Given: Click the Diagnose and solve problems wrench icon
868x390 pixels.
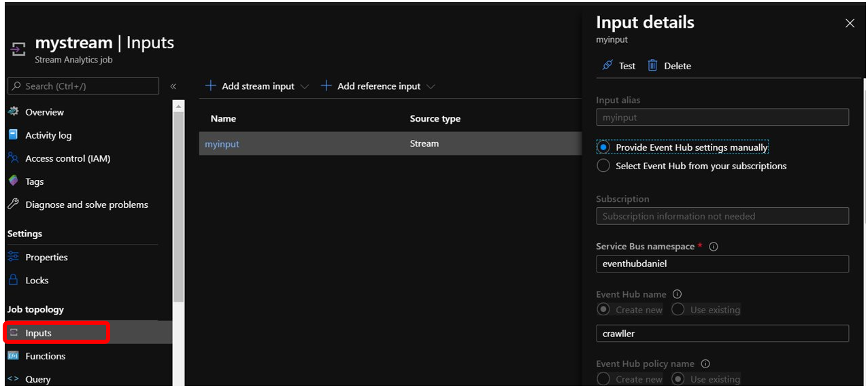Looking at the screenshot, I should coord(13,205).
